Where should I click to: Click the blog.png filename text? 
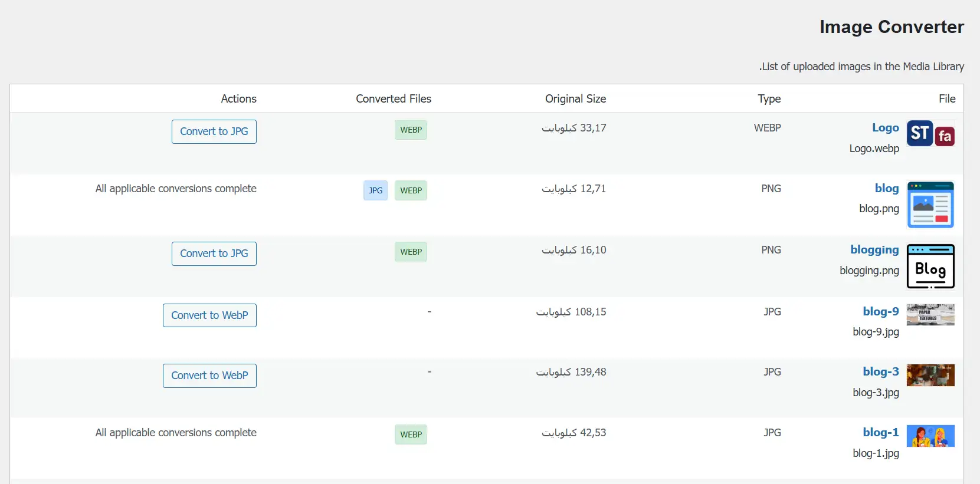coord(879,209)
